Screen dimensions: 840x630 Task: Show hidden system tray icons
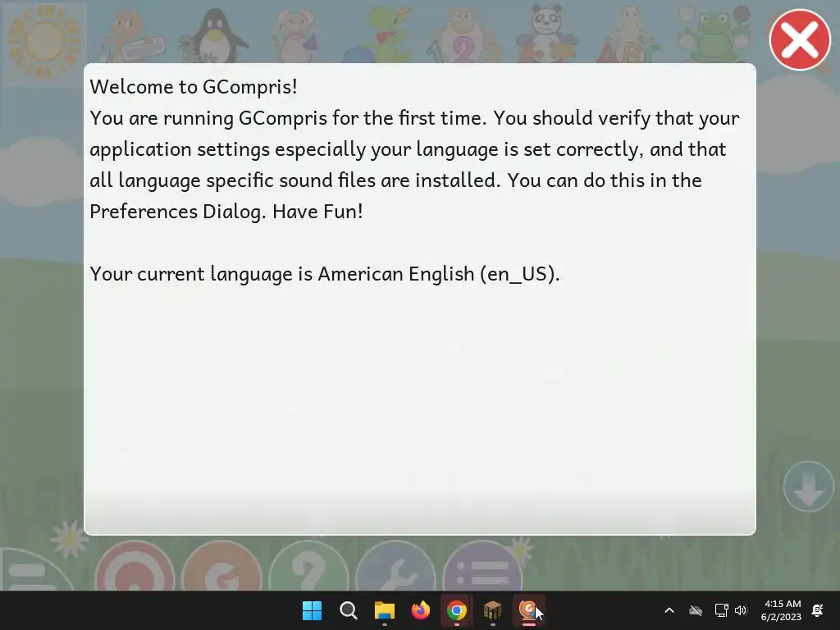[669, 610]
